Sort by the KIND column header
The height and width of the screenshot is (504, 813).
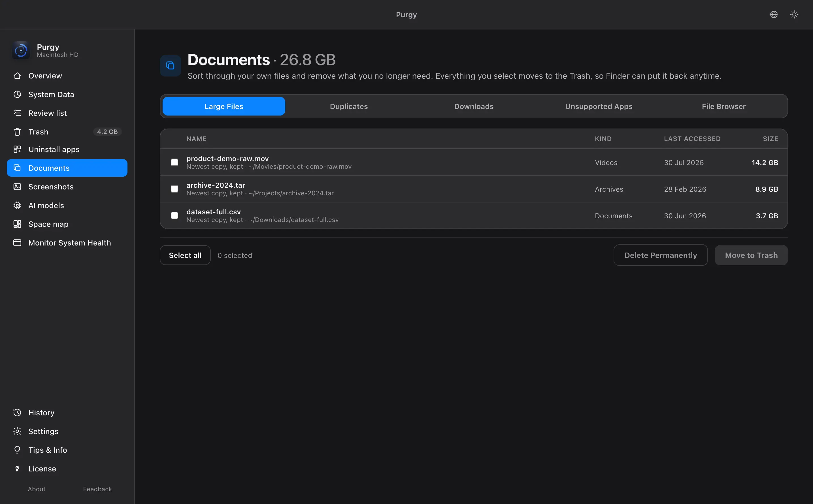[603, 139]
